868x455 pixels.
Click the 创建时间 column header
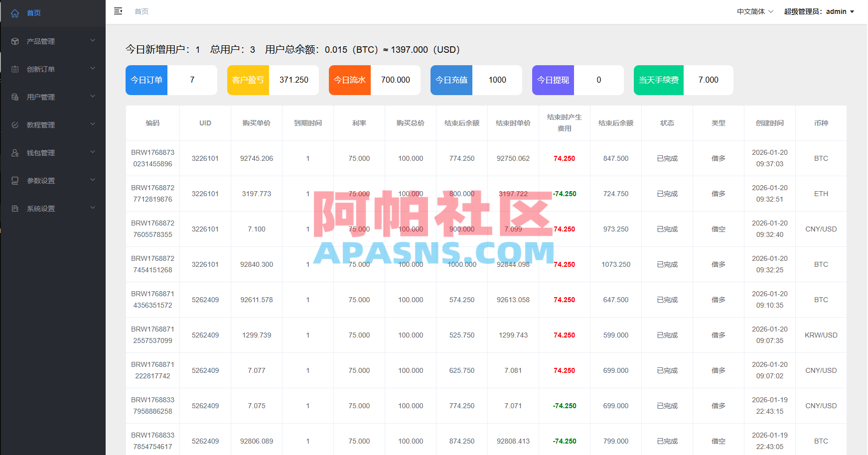(x=770, y=123)
